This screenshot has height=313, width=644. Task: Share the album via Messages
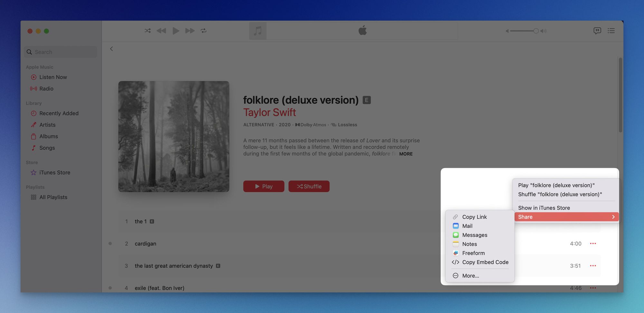[475, 235]
